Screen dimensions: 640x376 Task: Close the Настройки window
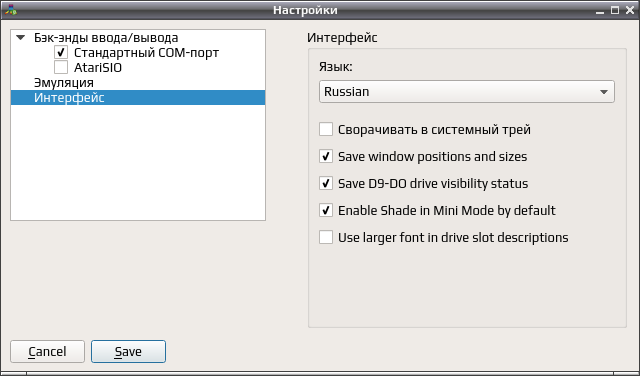(630, 10)
